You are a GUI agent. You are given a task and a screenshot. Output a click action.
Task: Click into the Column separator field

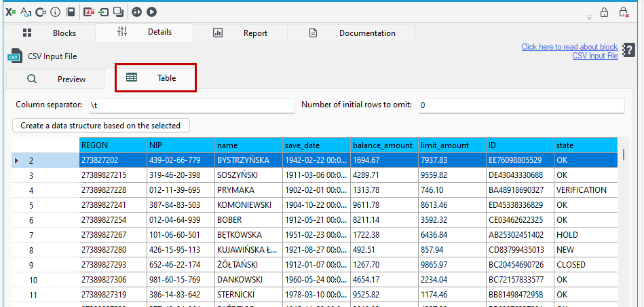(192, 105)
